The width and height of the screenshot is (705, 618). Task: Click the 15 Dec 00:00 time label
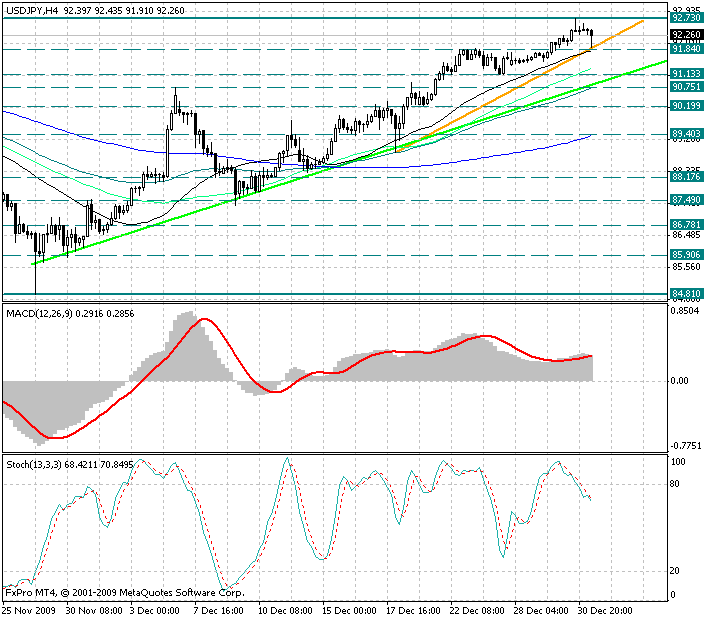click(x=349, y=610)
